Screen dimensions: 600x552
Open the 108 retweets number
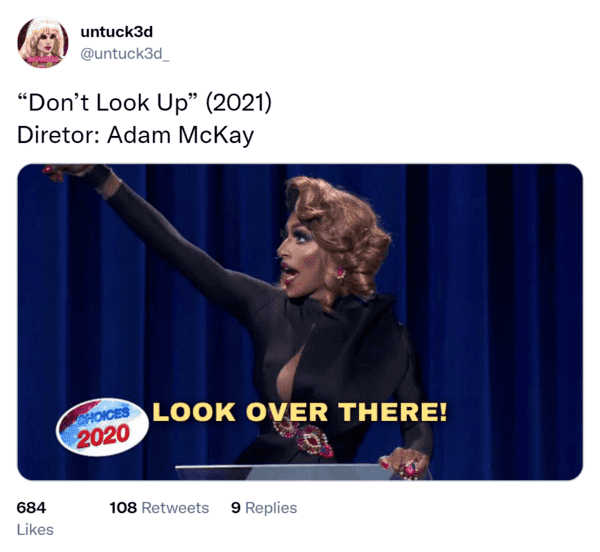tap(123, 508)
